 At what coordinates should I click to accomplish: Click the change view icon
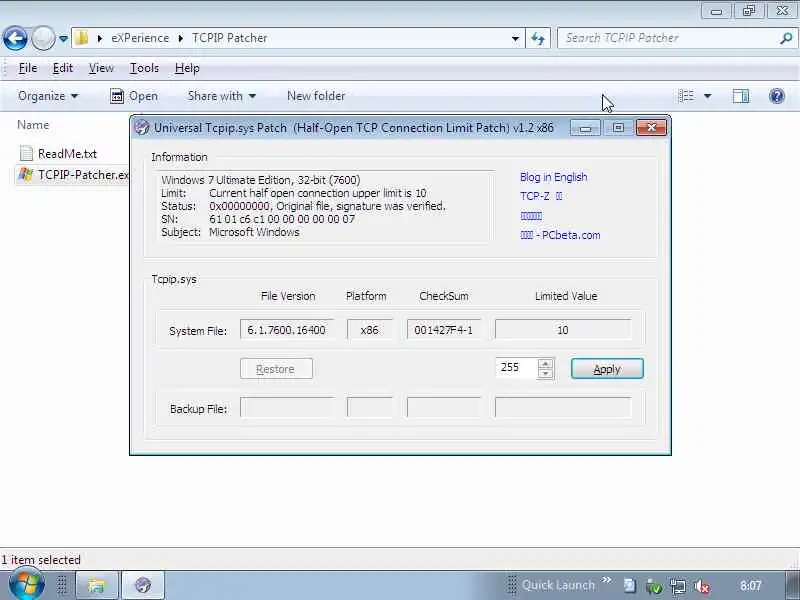(686, 96)
